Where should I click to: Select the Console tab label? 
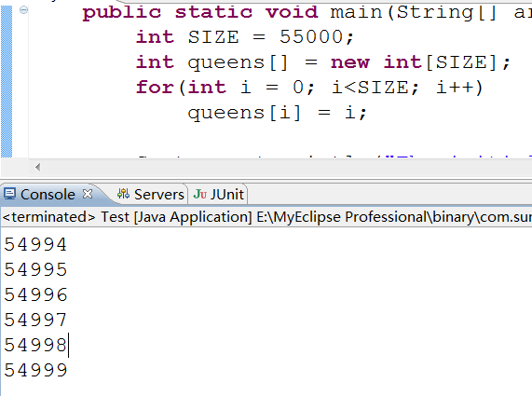click(48, 195)
